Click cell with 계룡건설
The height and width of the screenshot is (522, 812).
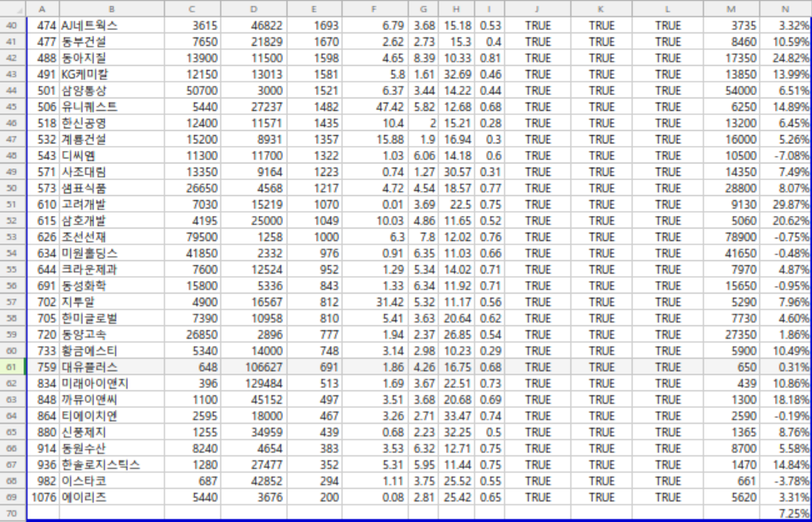[112, 139]
